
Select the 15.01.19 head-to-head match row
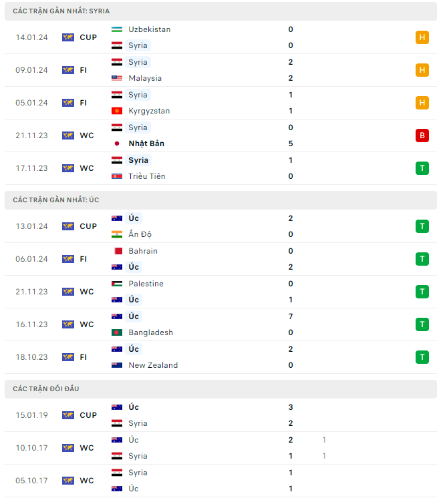coord(220,415)
